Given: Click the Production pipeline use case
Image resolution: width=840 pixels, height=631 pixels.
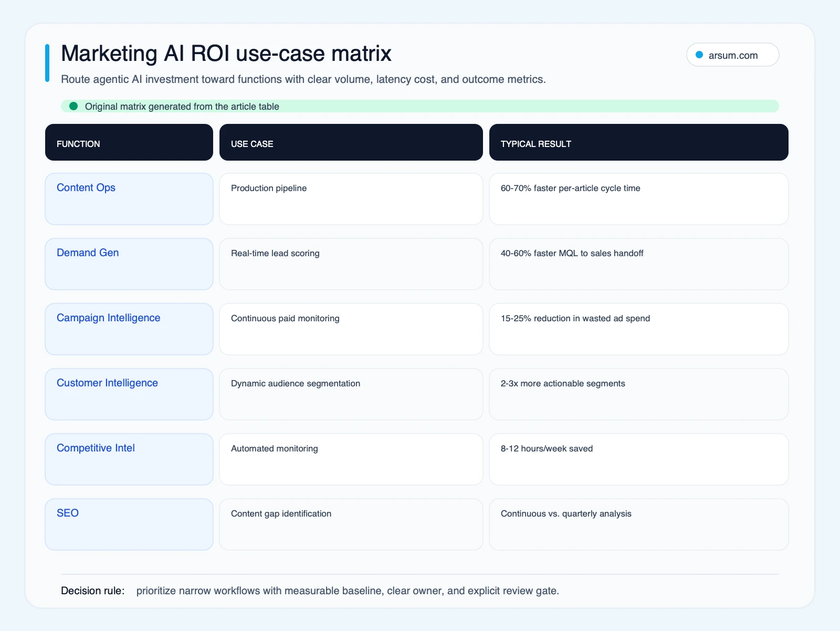Looking at the screenshot, I should tap(351, 199).
